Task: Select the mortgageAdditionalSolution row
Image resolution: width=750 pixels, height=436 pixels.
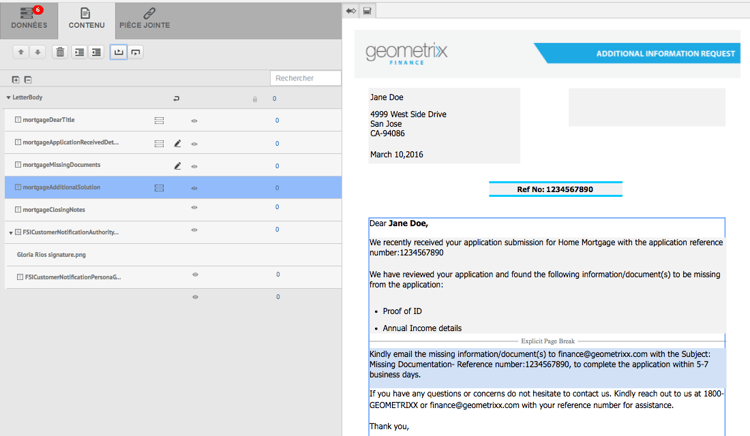Action: click(x=173, y=187)
